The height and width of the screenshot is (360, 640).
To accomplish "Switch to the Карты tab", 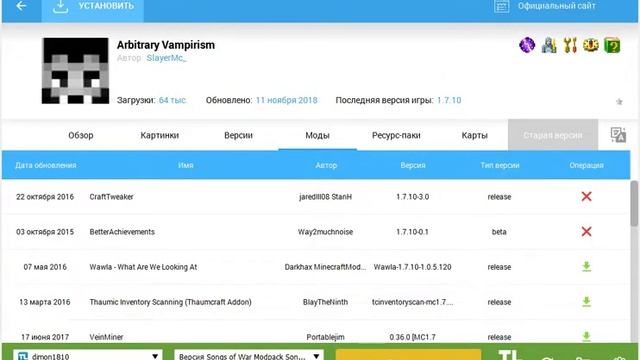I will pyautogui.click(x=474, y=135).
